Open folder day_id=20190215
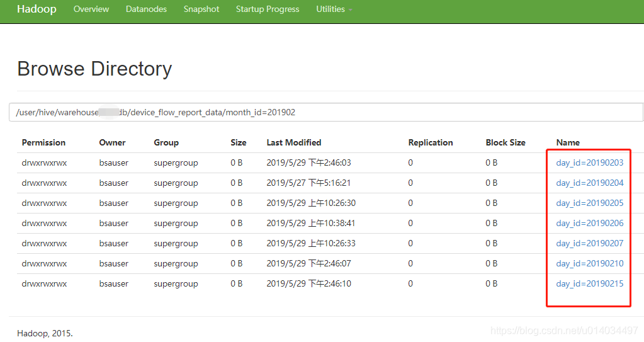Screen dimensions: 644x342 590,283
